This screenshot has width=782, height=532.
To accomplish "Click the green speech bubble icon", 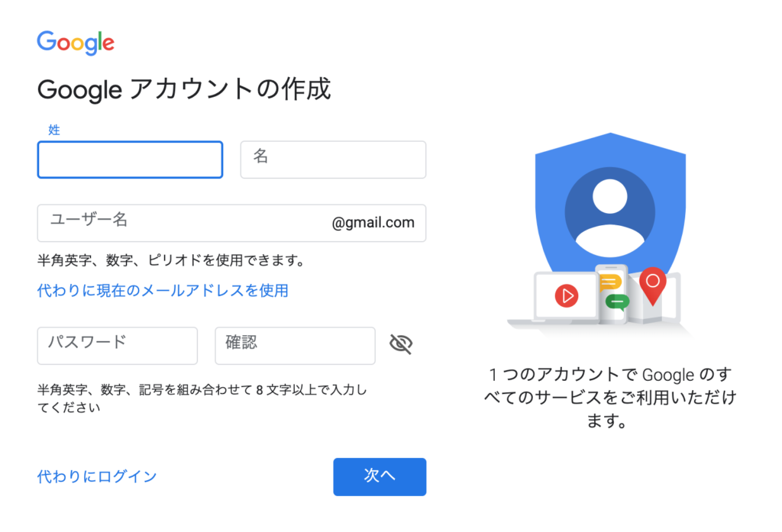I will tap(617, 302).
